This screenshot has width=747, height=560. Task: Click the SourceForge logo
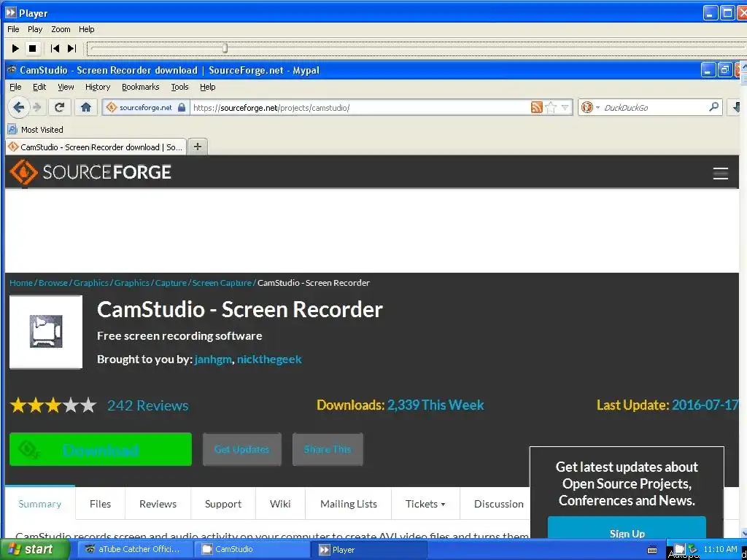point(90,172)
